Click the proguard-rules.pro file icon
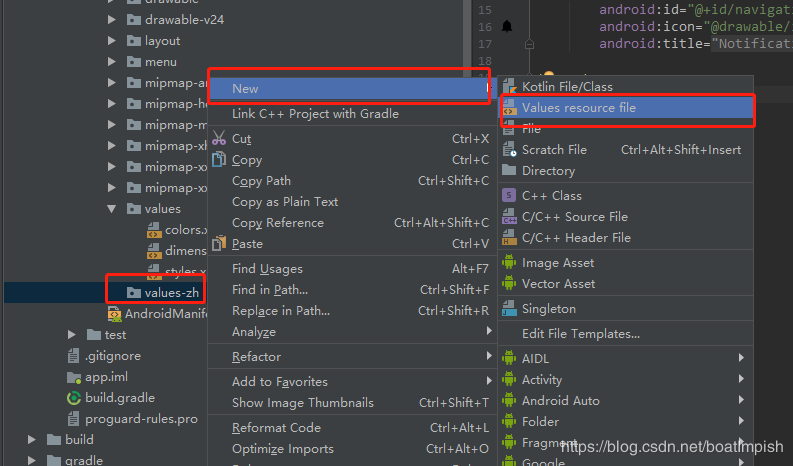Screen dimensions: 793x466 click(x=73, y=419)
